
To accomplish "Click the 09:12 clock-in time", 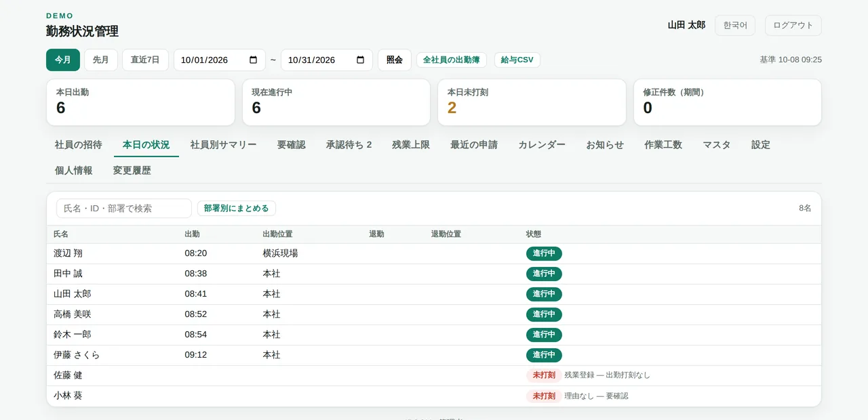I will coord(196,355).
